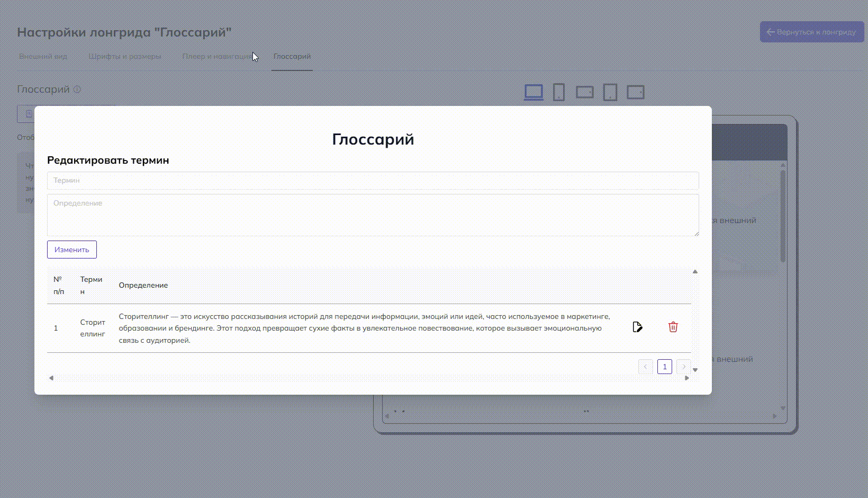Choose the last landscape tablet preview icon

[x=635, y=92]
